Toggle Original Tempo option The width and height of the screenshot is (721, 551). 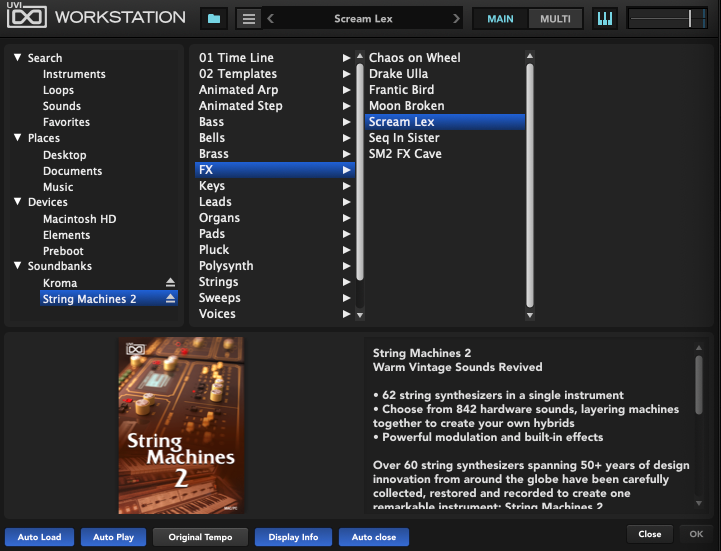click(200, 537)
